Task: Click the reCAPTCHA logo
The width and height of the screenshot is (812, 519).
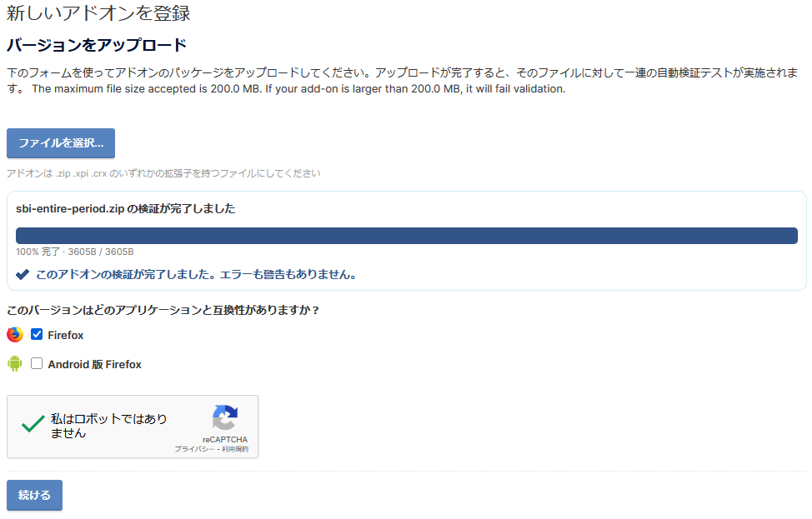Action: coord(225,418)
